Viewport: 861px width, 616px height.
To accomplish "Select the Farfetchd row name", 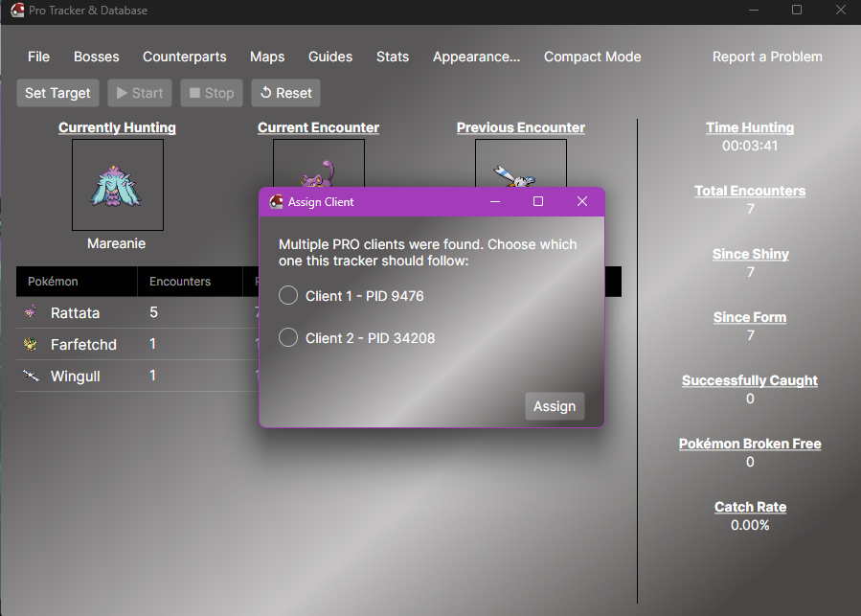I will (x=83, y=345).
